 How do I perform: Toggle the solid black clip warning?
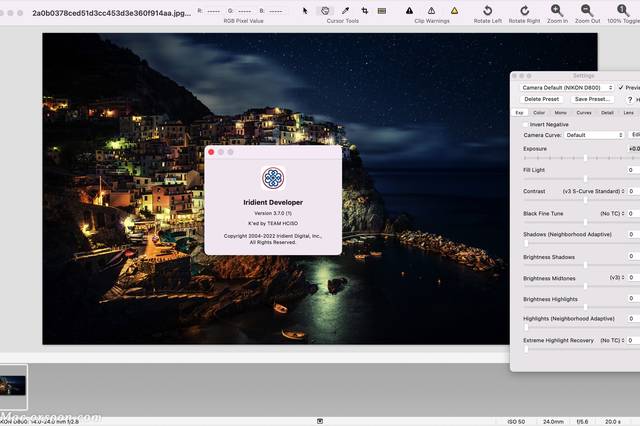pos(409,11)
